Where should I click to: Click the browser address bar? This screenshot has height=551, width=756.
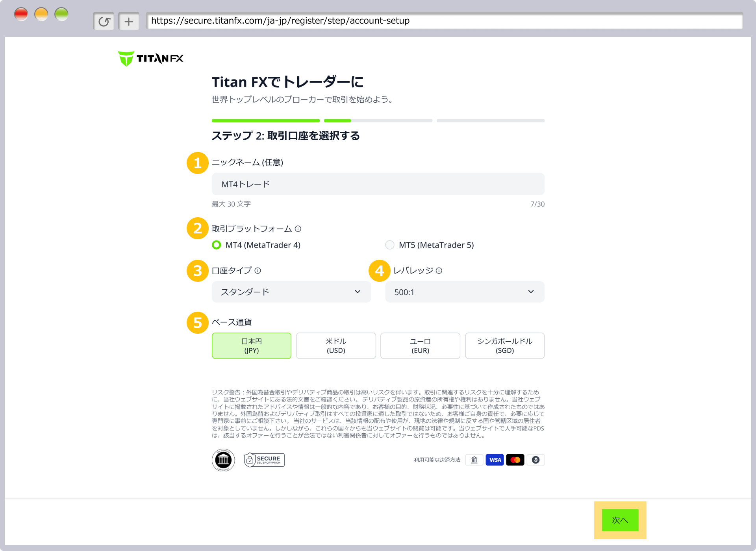(444, 21)
